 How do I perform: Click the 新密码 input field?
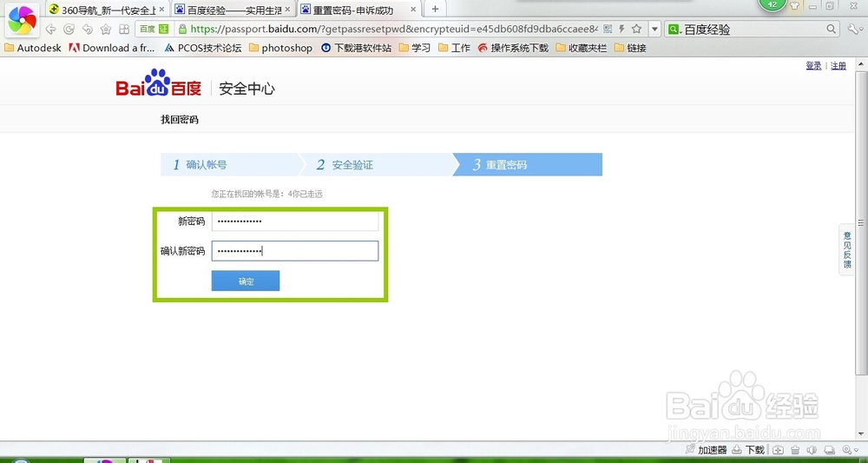coord(295,222)
